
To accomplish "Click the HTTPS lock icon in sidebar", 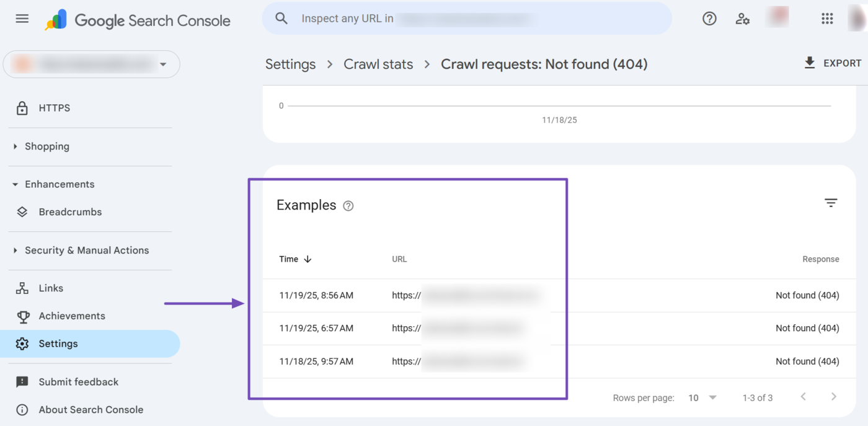I will [22, 108].
